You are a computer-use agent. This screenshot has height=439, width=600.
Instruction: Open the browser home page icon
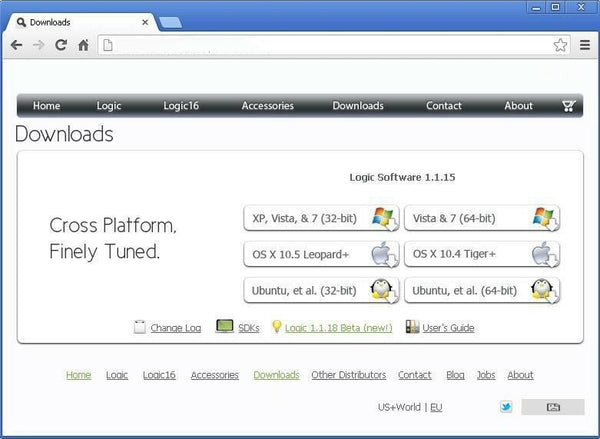pyautogui.click(x=83, y=45)
